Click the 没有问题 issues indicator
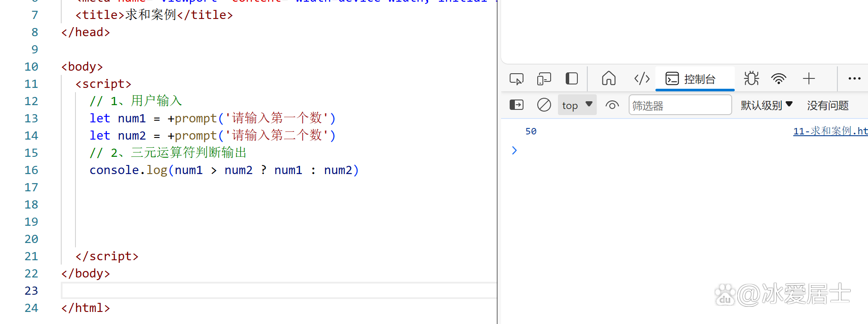Screen dimensions: 868x324 [828, 105]
